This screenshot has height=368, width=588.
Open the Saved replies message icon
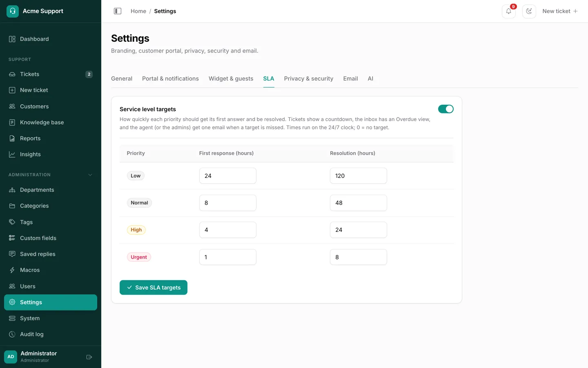[x=12, y=254]
